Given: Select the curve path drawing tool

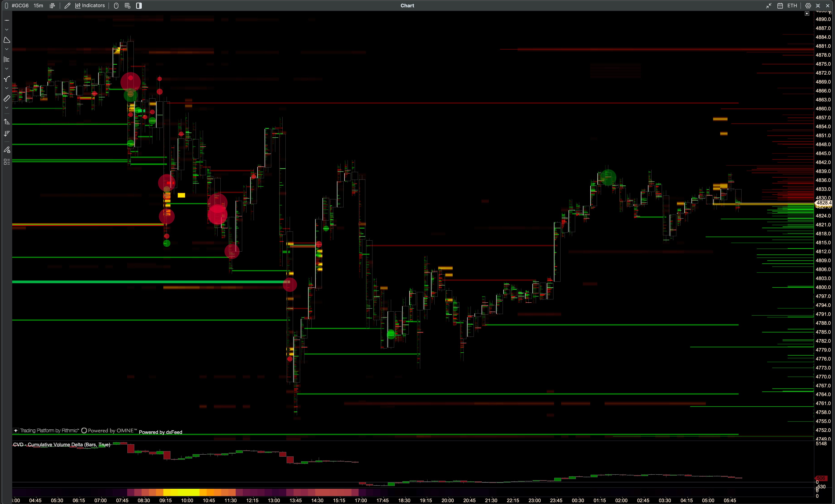Looking at the screenshot, I should click(7, 79).
